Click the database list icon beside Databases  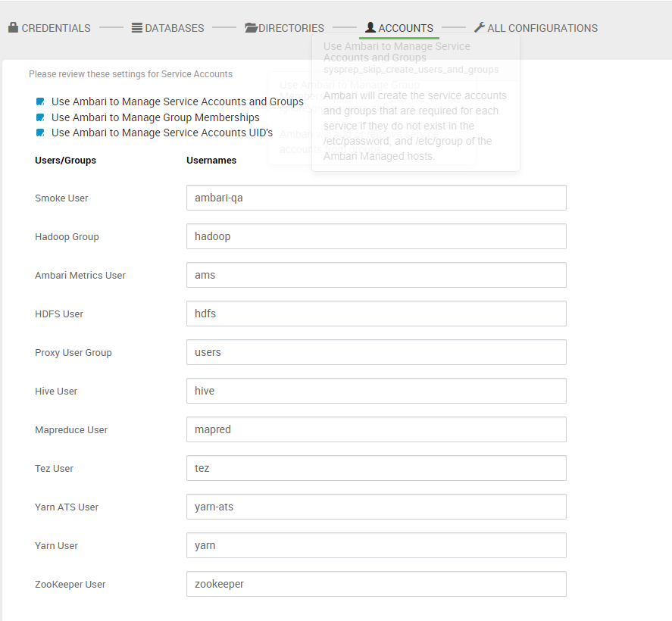(x=136, y=28)
